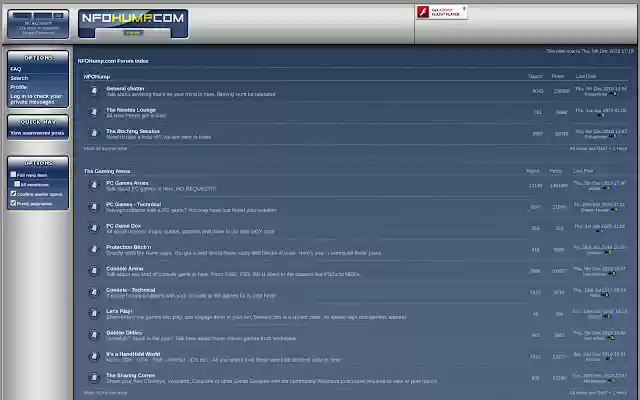The width and height of the screenshot is (640, 400).
Task: Click the Console Arena folder icon
Action: (x=94, y=271)
